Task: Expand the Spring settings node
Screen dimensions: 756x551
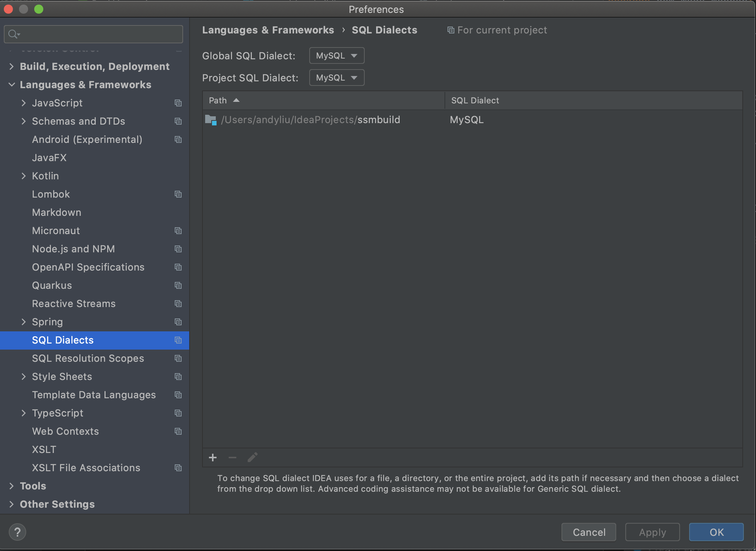Action: point(24,322)
